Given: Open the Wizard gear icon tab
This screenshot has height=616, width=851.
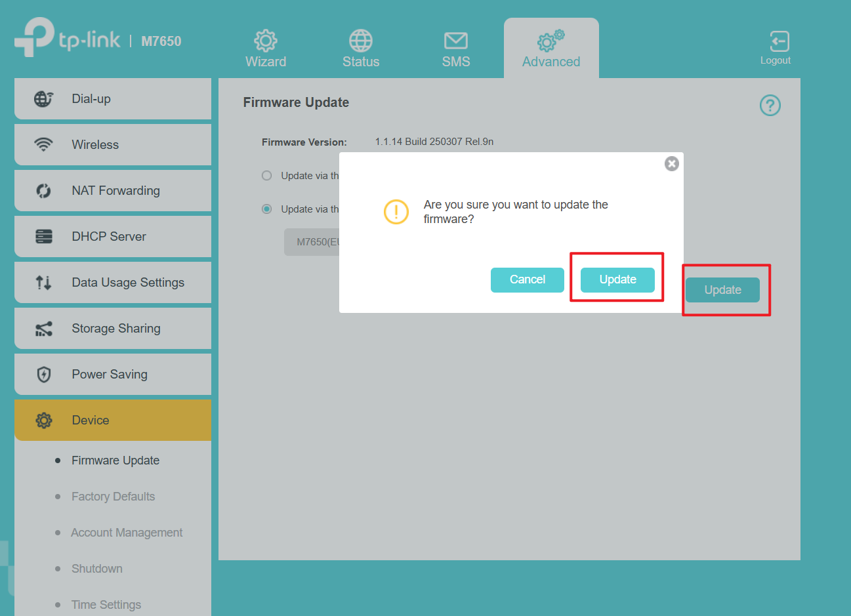Looking at the screenshot, I should coord(266,41).
